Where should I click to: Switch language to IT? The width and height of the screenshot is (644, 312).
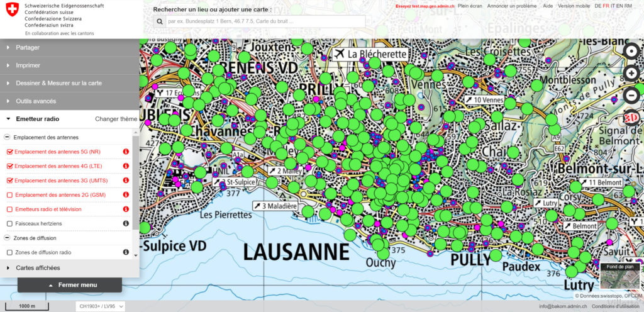(x=613, y=6)
